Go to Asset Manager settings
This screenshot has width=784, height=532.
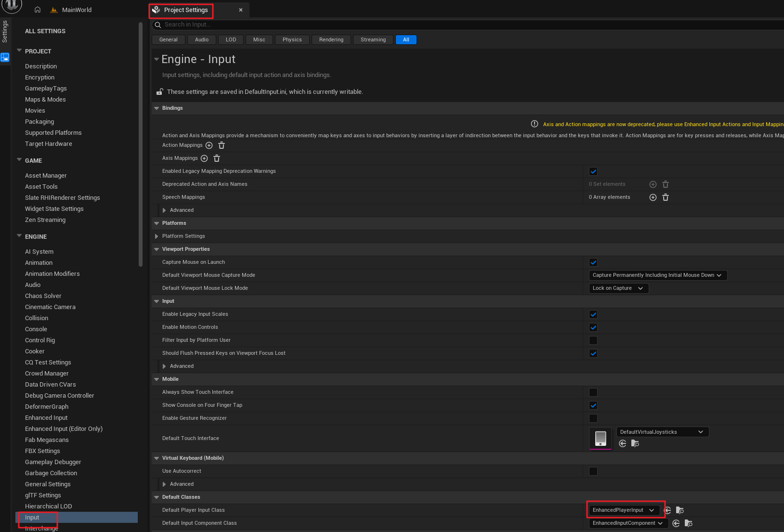[46, 176]
